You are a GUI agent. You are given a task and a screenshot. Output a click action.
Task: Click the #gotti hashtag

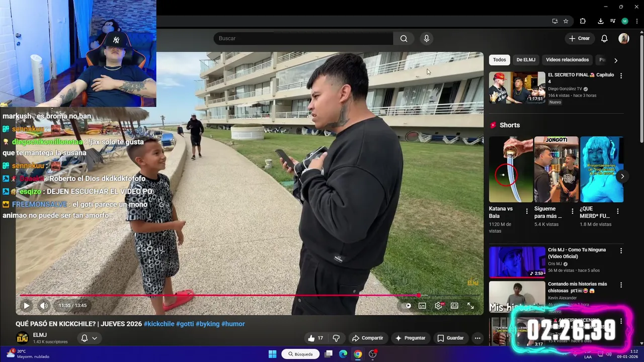point(185,324)
